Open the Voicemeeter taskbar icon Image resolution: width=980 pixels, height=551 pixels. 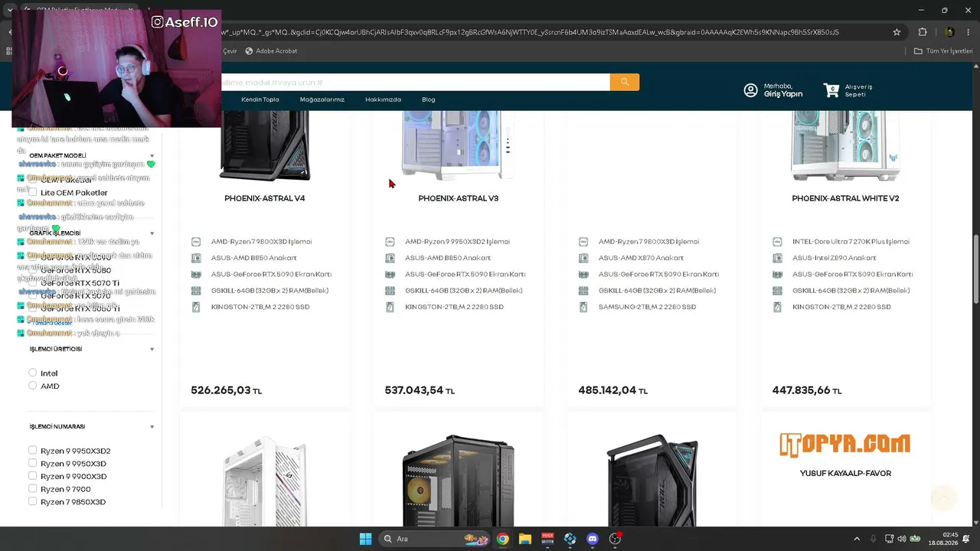click(547, 539)
